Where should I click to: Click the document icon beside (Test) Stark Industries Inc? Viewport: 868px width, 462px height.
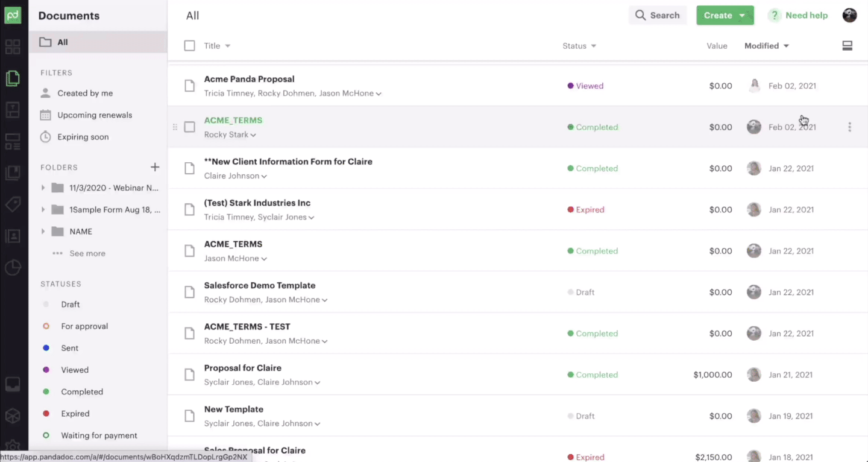189,210
